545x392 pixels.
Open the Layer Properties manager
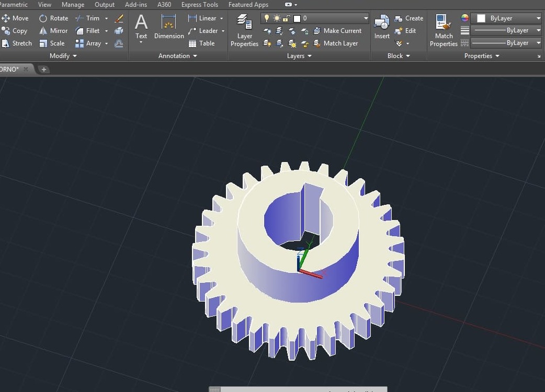point(244,30)
